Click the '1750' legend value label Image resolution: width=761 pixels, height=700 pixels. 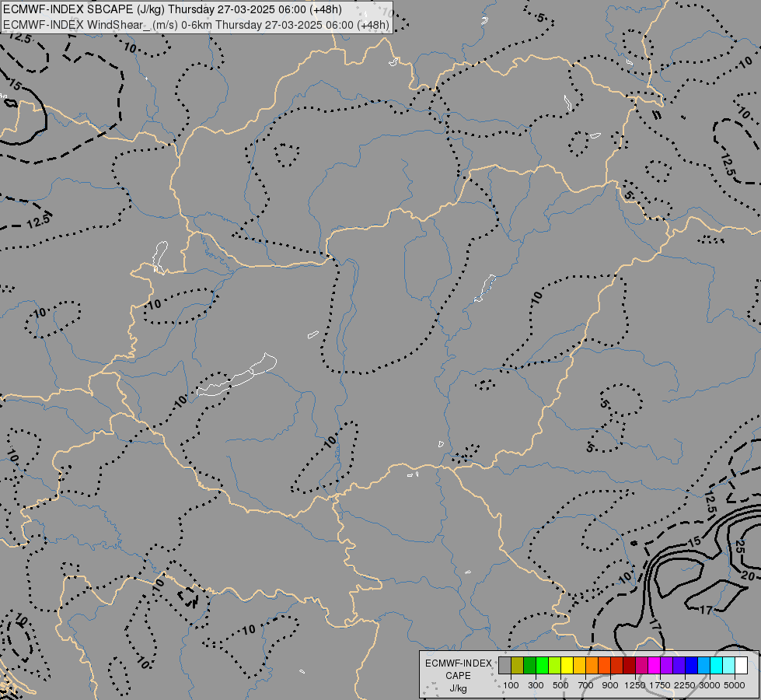pos(660,685)
